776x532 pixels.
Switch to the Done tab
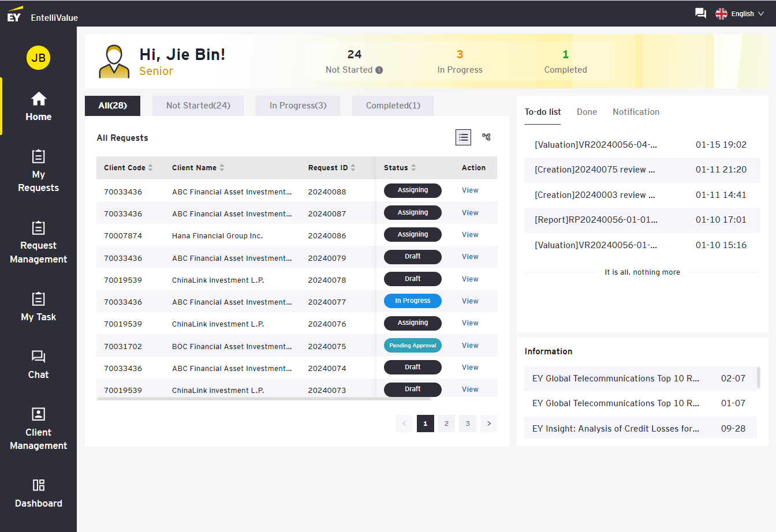(587, 112)
